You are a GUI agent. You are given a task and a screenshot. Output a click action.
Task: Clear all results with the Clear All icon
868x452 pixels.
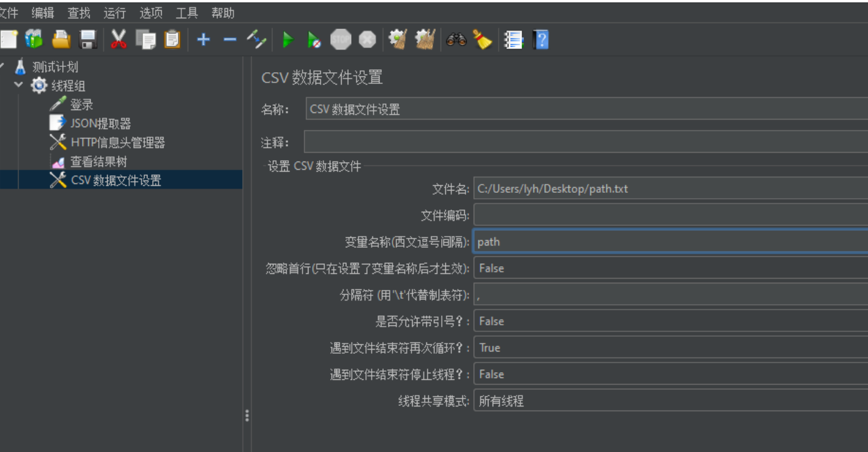425,40
